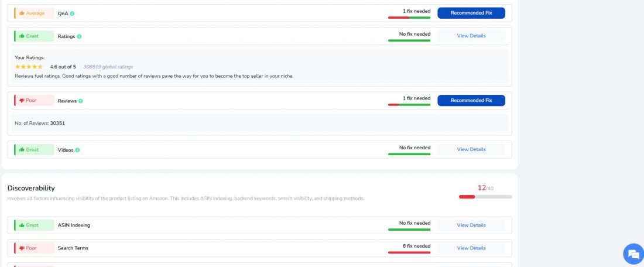Expand the Videos row

point(259,149)
